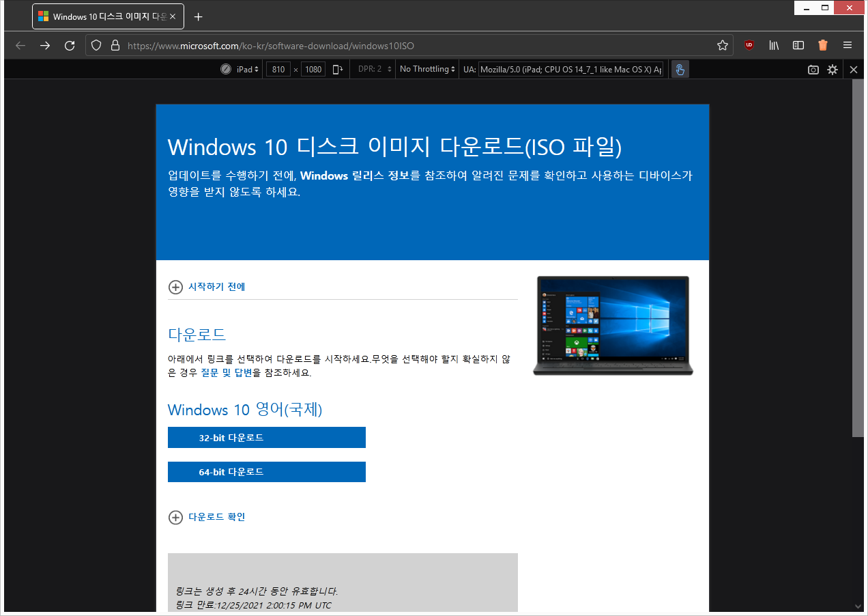Click the orange trash can extension icon
The image size is (868, 616).
[x=823, y=46]
